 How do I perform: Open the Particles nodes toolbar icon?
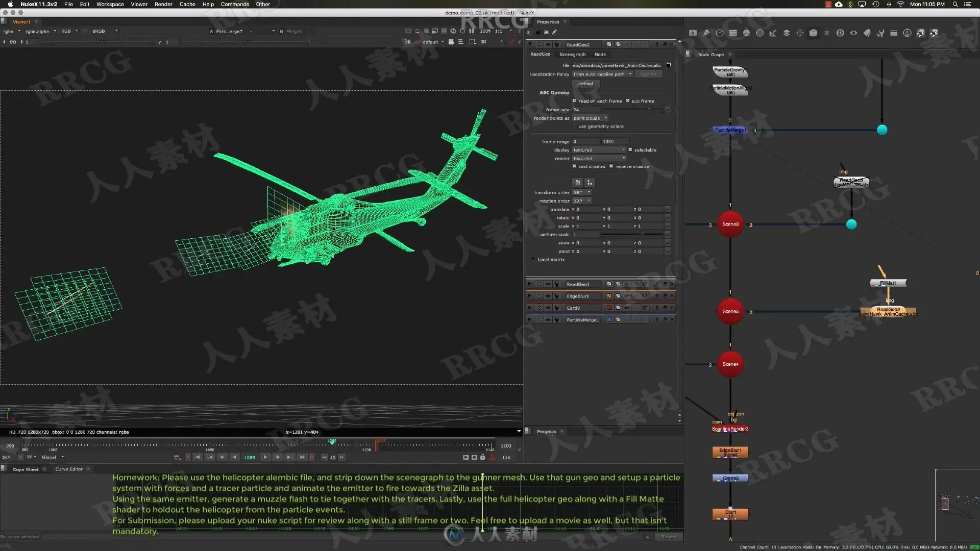click(x=827, y=33)
